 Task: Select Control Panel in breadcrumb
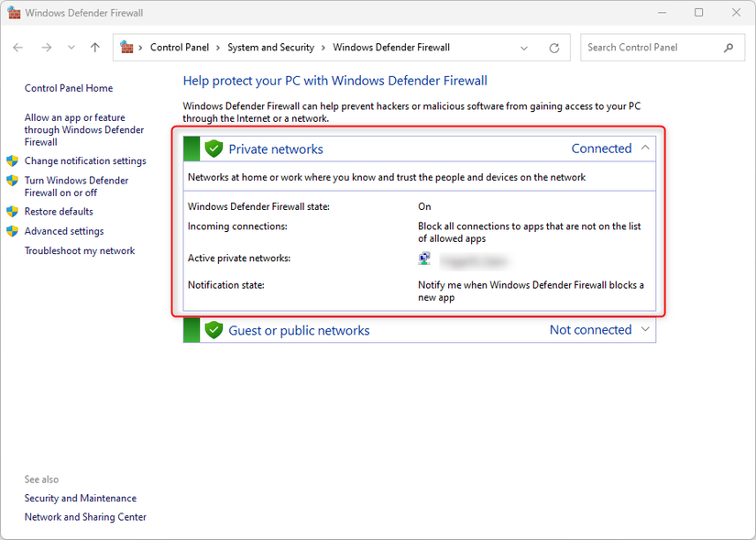[180, 48]
